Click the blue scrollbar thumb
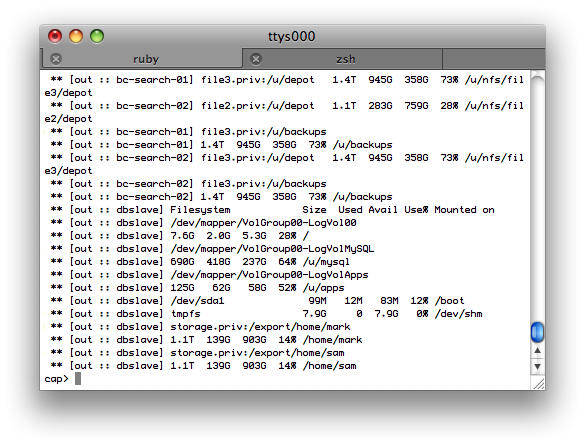Screen dimensions: 585x445 tap(537, 332)
